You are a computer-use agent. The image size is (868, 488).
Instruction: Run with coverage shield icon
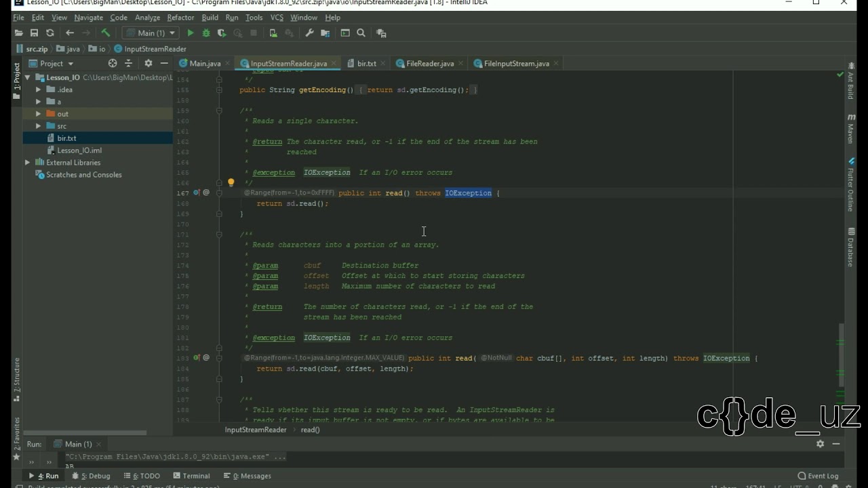point(222,33)
